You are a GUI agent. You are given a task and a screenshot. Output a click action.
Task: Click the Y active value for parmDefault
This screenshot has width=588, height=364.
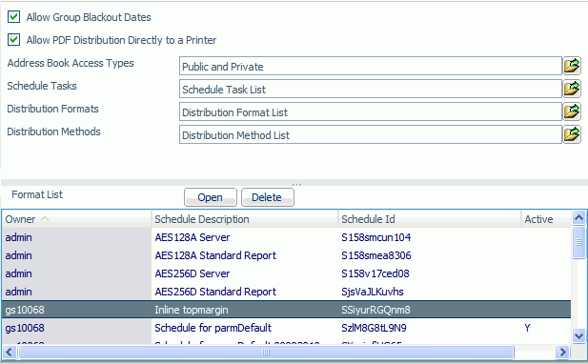pyautogui.click(x=528, y=328)
